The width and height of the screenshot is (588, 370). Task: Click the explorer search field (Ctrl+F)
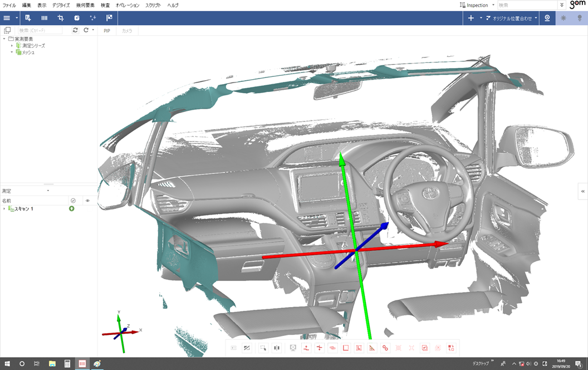click(40, 30)
